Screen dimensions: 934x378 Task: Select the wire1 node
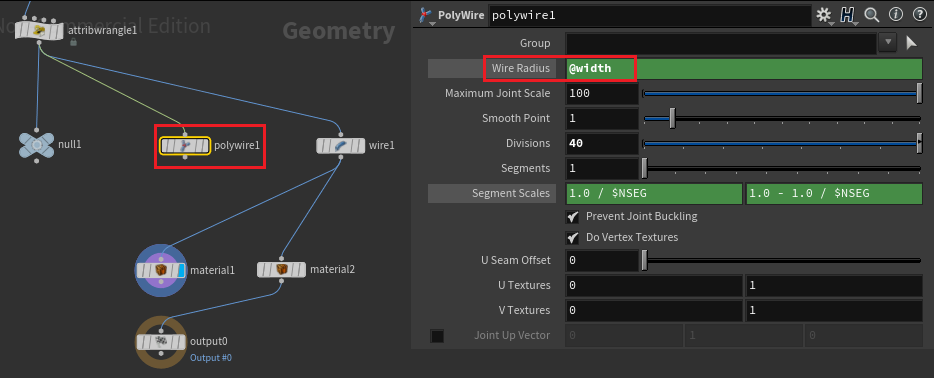coord(340,145)
